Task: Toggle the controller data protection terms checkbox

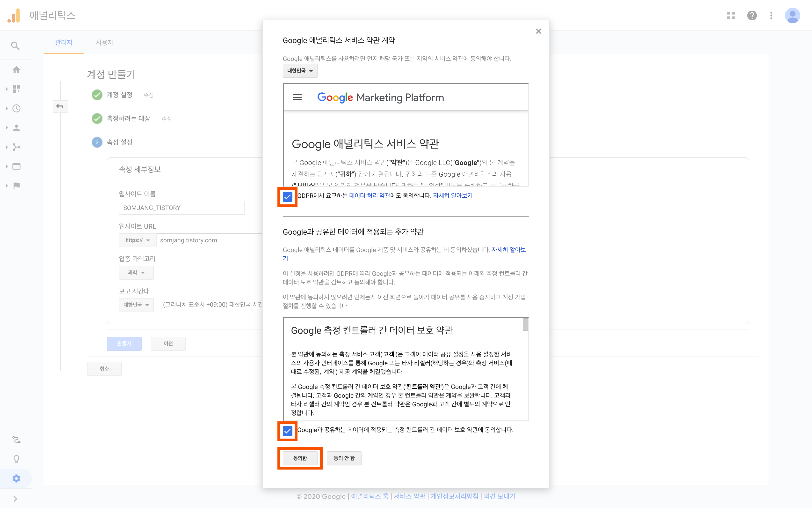Action: [288, 431]
